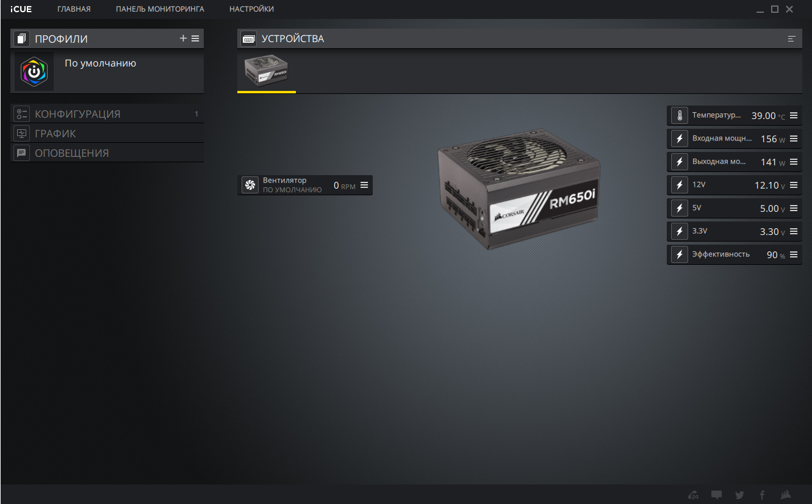Open the Температура sensor menu
The height and width of the screenshot is (504, 812).
[x=794, y=115]
